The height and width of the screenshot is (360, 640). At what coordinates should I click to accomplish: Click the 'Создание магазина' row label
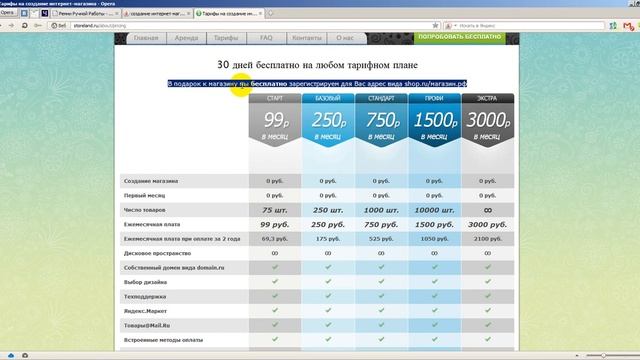point(151,181)
